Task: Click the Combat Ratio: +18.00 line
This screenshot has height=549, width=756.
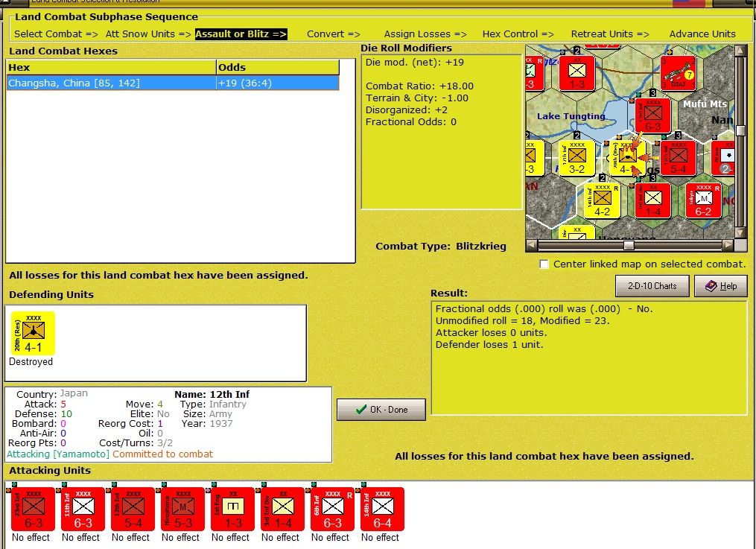Action: (x=419, y=86)
